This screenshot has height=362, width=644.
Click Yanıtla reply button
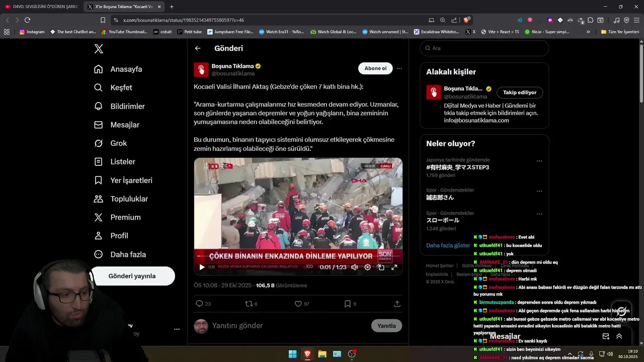(x=386, y=326)
